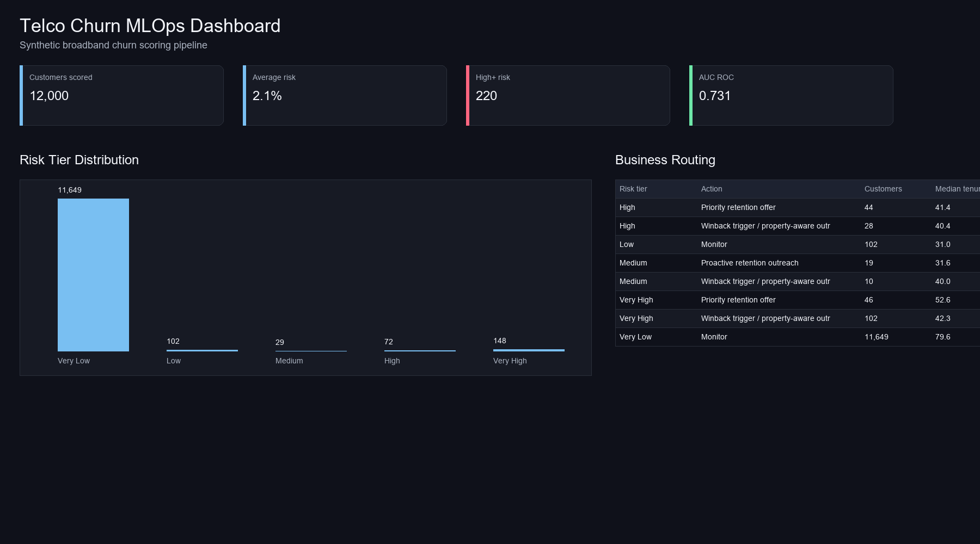Click the Very High tier bar in chart
Screen dimensions: 980x544
click(x=529, y=350)
